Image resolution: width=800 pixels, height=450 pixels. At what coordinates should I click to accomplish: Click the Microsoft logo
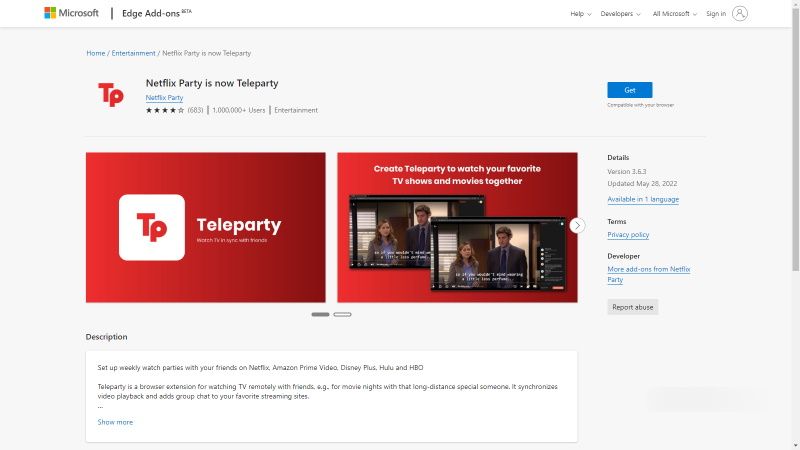71,13
